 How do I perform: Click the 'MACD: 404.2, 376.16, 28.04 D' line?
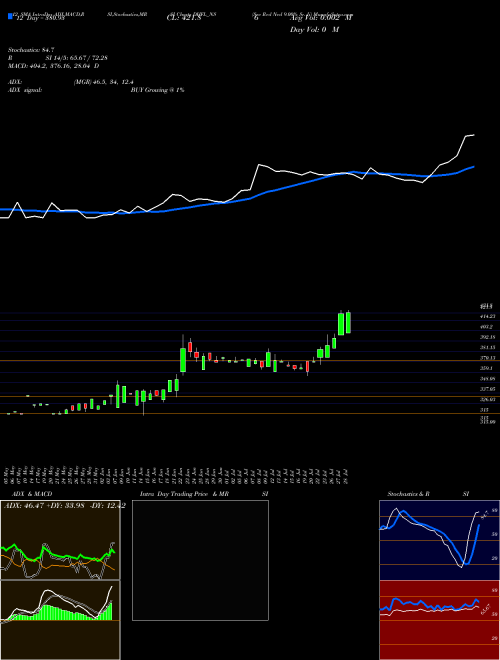click(x=53, y=66)
